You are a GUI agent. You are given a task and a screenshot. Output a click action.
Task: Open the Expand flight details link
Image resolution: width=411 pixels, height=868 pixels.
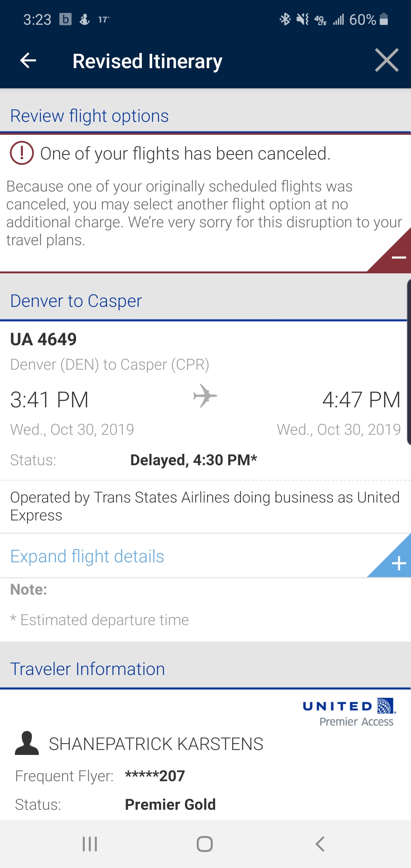(x=87, y=557)
